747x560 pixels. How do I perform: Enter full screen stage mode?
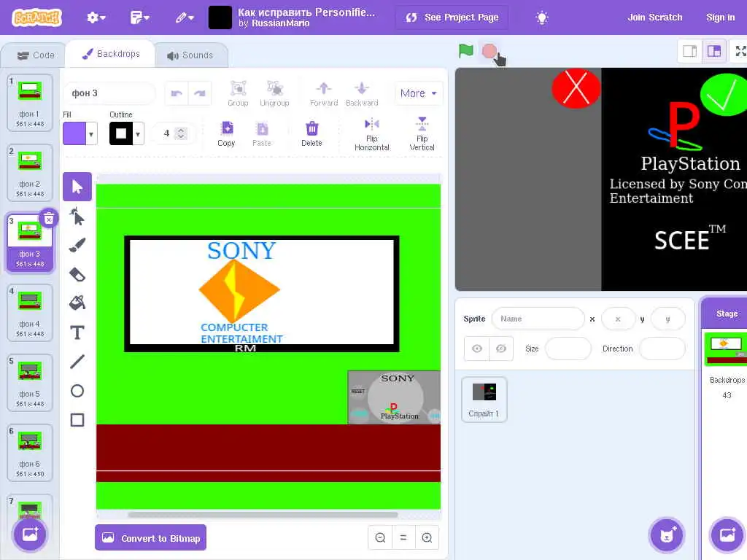(740, 51)
